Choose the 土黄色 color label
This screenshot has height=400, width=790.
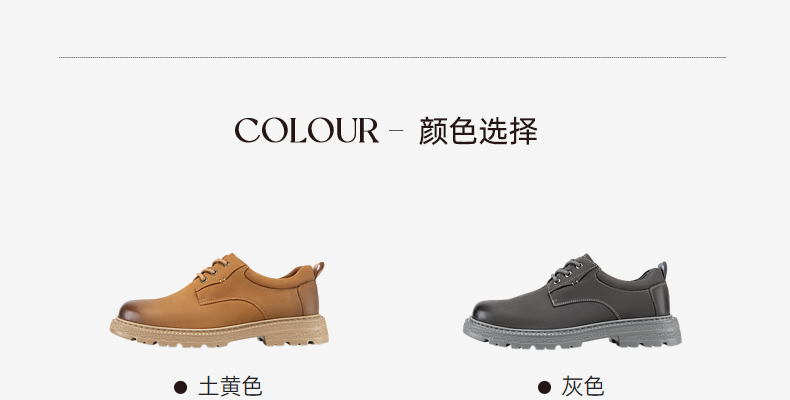pos(230,387)
